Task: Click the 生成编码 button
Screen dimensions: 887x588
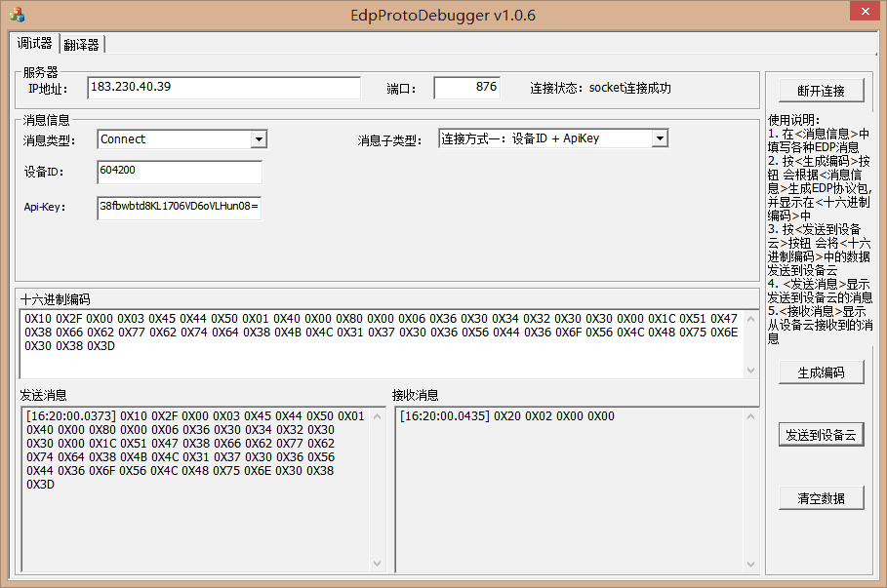Action: (x=821, y=372)
